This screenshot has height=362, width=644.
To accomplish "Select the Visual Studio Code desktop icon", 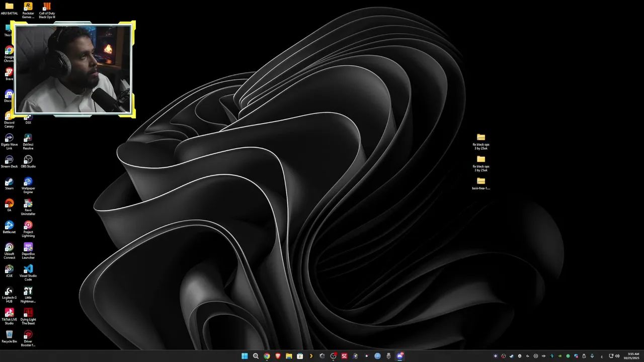I will [28, 273].
